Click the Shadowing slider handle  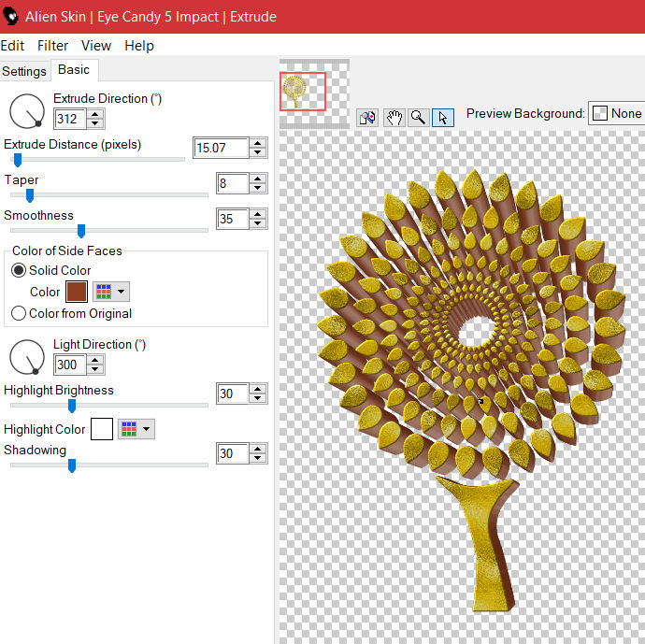(x=72, y=465)
